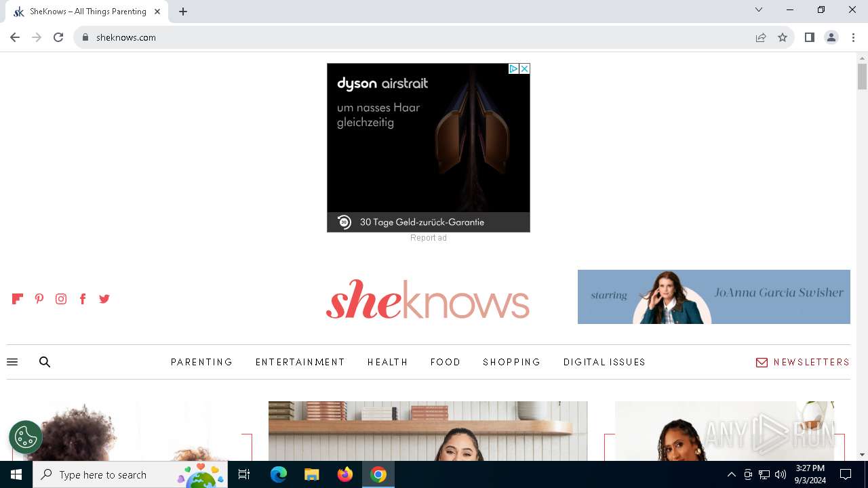Open the JoAnna Garcia Swisher banner
Screen dimensions: 868x488
point(714,297)
